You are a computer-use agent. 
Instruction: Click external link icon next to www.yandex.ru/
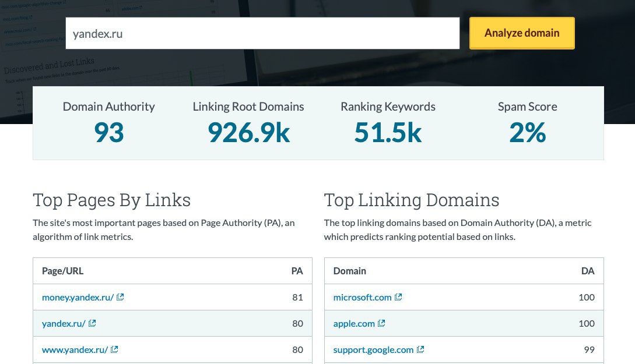point(114,349)
